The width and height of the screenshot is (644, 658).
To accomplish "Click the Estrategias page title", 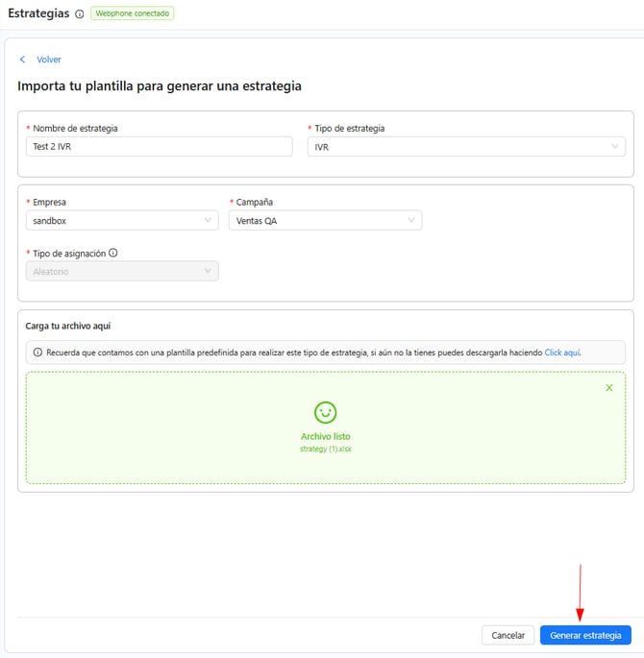I will click(x=37, y=14).
